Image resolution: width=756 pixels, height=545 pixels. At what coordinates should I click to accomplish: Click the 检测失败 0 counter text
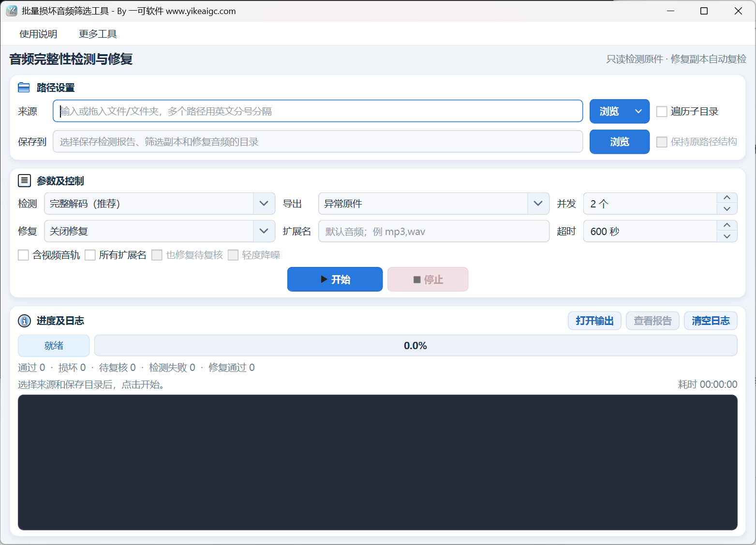[x=172, y=368]
